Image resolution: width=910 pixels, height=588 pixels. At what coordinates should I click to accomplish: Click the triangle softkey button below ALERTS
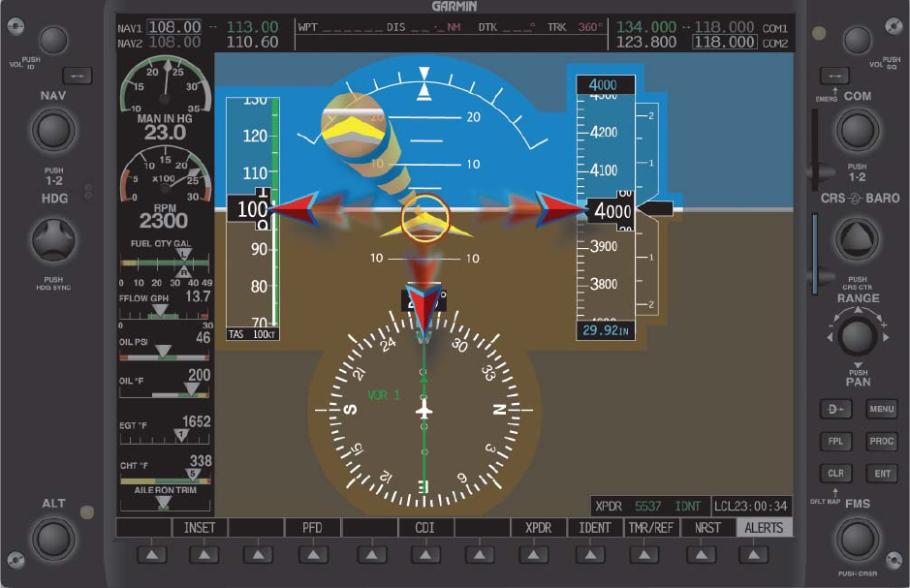pyautogui.click(x=753, y=555)
